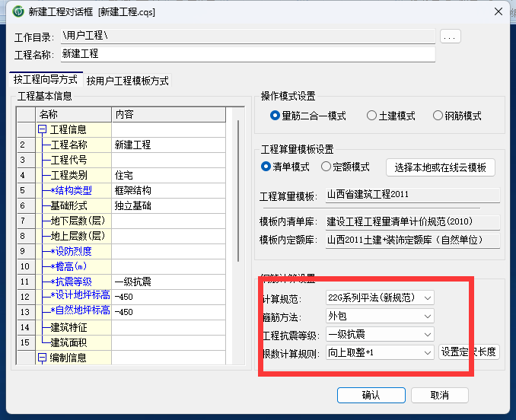Select 量筋二合一模式 radio button
Image resolution: width=516 pixels, height=420 pixels.
[x=275, y=116]
